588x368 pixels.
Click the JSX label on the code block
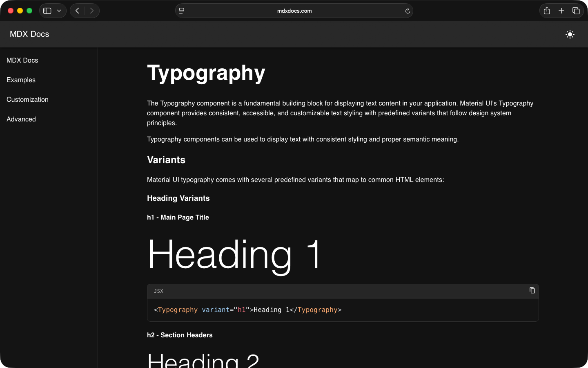[158, 291]
